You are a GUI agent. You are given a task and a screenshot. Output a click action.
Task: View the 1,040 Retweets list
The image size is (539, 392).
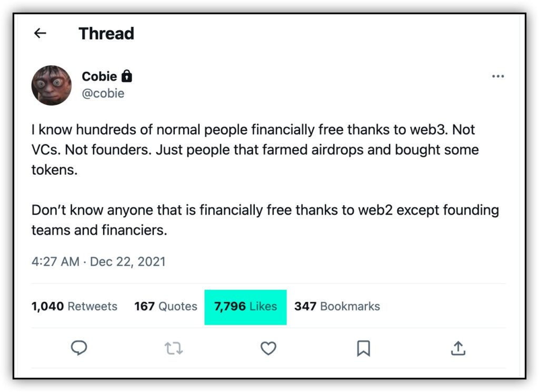[x=74, y=306]
